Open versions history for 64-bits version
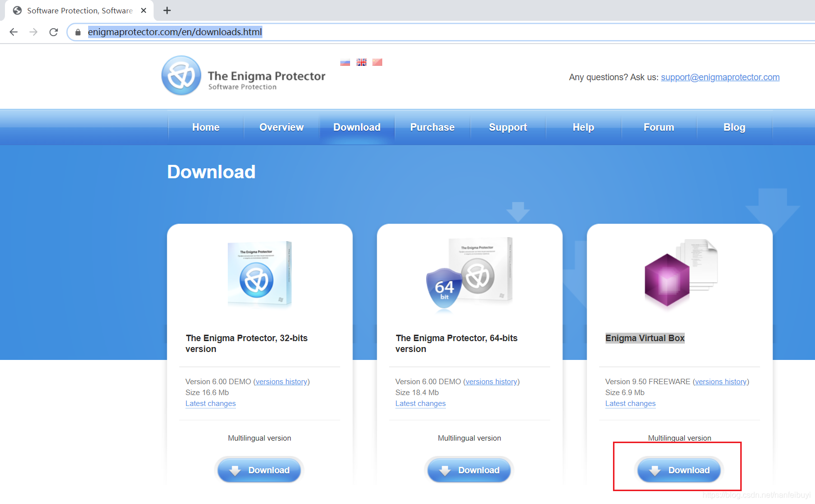The height and width of the screenshot is (504, 815). 491,382
